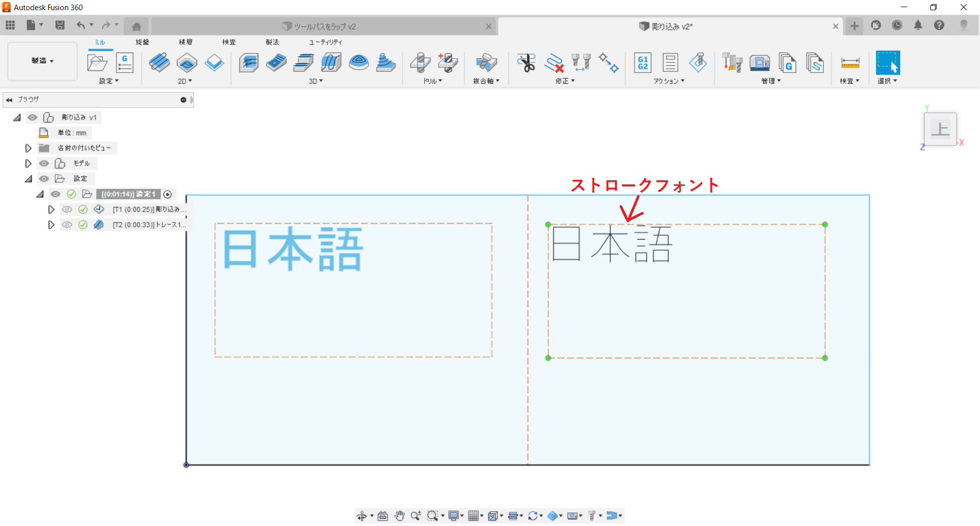Click the Save icon in the title toolbar
980x526 pixels.
(x=60, y=25)
